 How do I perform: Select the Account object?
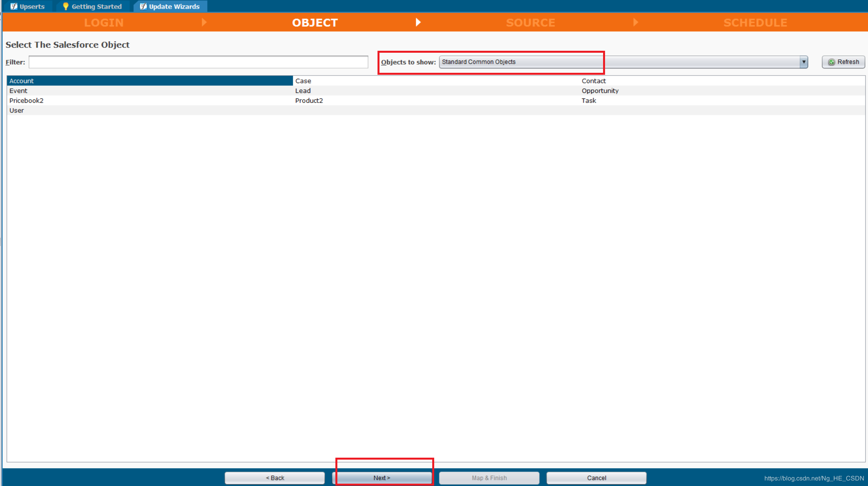150,81
